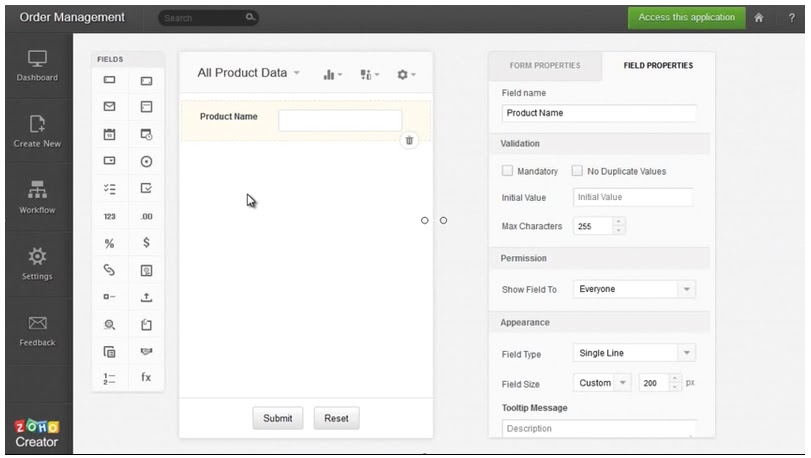Switch to Form Properties tab
811x458 pixels.
pyautogui.click(x=545, y=66)
